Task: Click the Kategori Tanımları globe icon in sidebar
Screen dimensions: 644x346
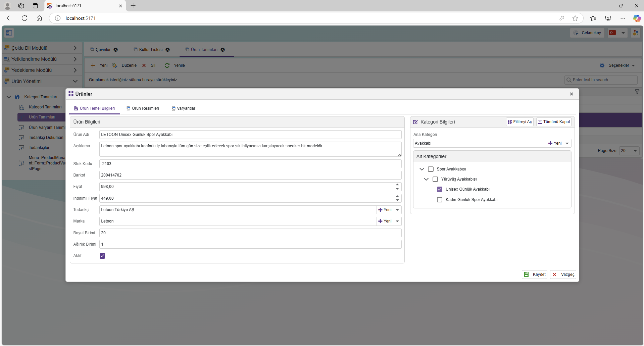Action: pyautogui.click(x=17, y=97)
